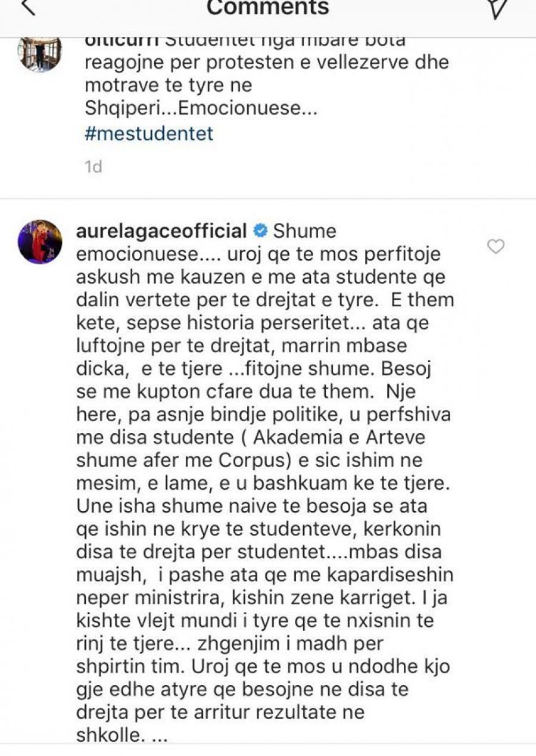Open the olticurri username link
This screenshot has height=756, width=536.
pyautogui.click(x=121, y=42)
